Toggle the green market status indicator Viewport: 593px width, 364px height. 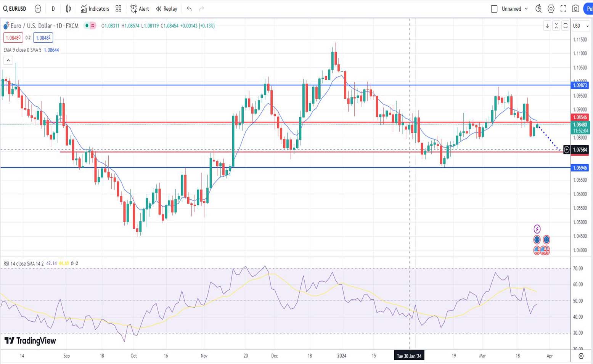[x=87, y=26]
